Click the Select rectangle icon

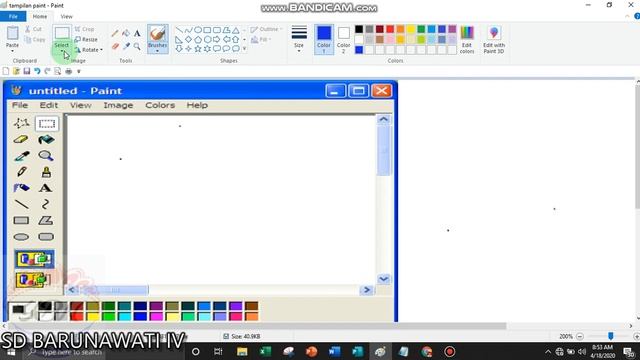click(x=62, y=33)
